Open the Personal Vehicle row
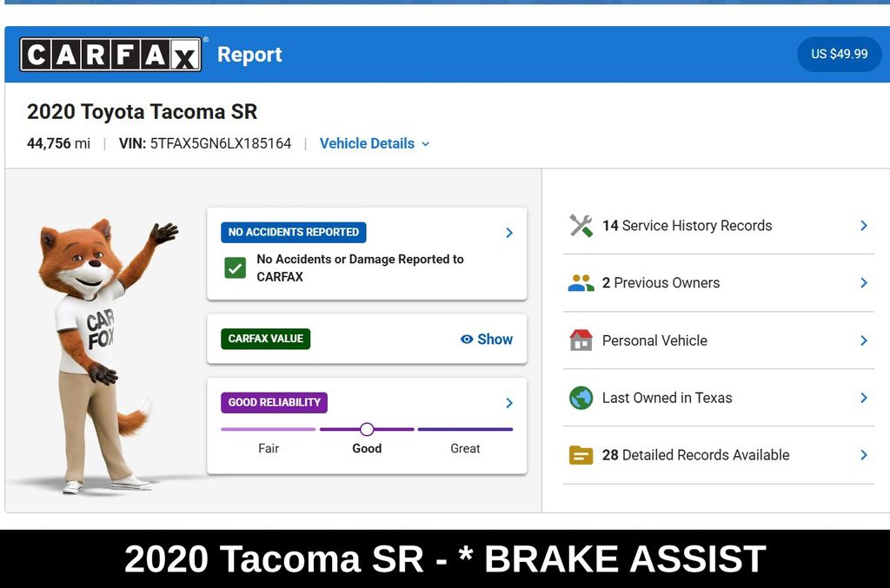 [719, 340]
